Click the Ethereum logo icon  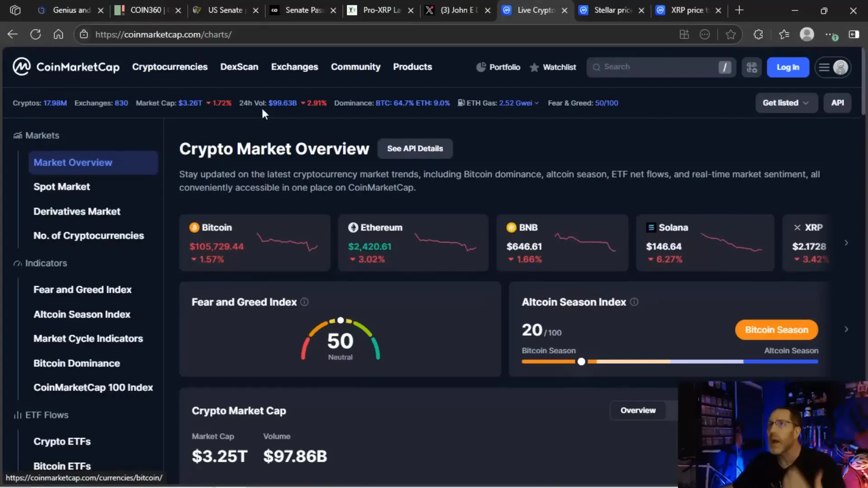tap(353, 227)
